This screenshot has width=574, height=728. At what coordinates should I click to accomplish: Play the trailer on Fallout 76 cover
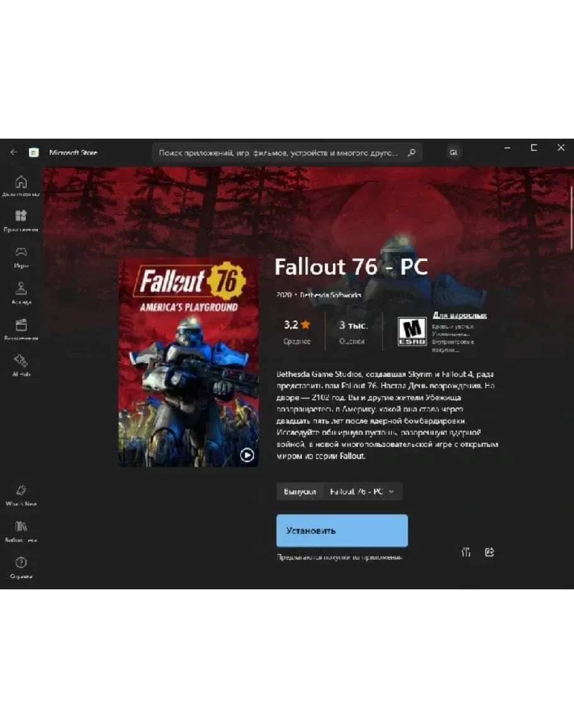click(x=247, y=455)
